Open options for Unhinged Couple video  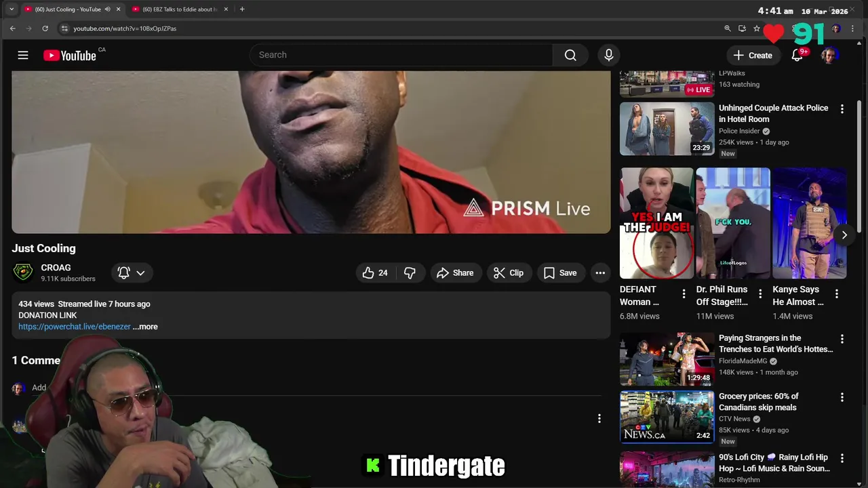pos(842,108)
